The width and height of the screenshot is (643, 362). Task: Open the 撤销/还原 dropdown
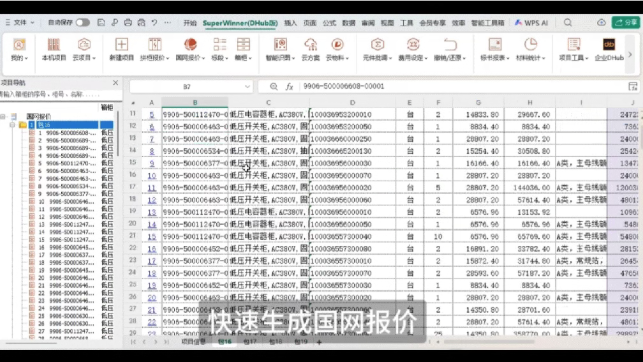tap(450, 50)
